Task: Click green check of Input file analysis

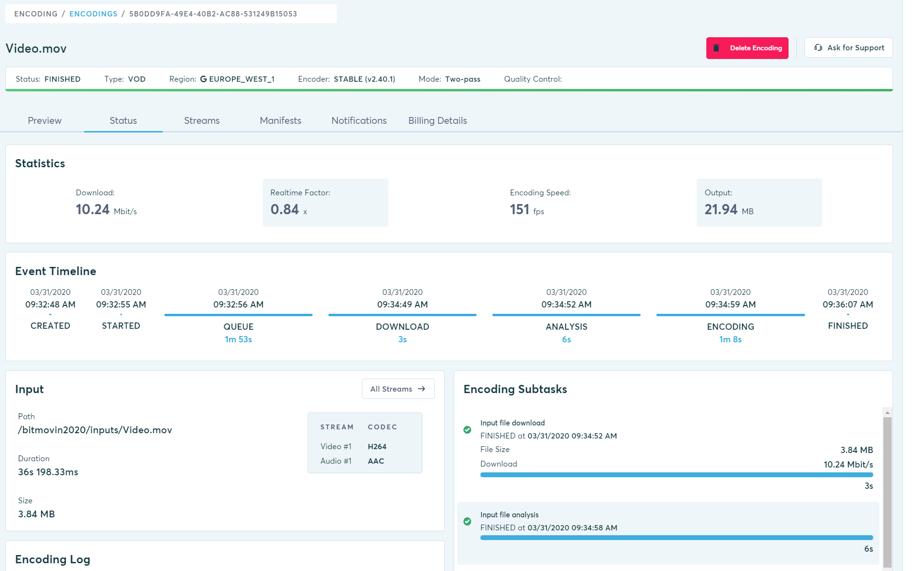Action: [467, 522]
